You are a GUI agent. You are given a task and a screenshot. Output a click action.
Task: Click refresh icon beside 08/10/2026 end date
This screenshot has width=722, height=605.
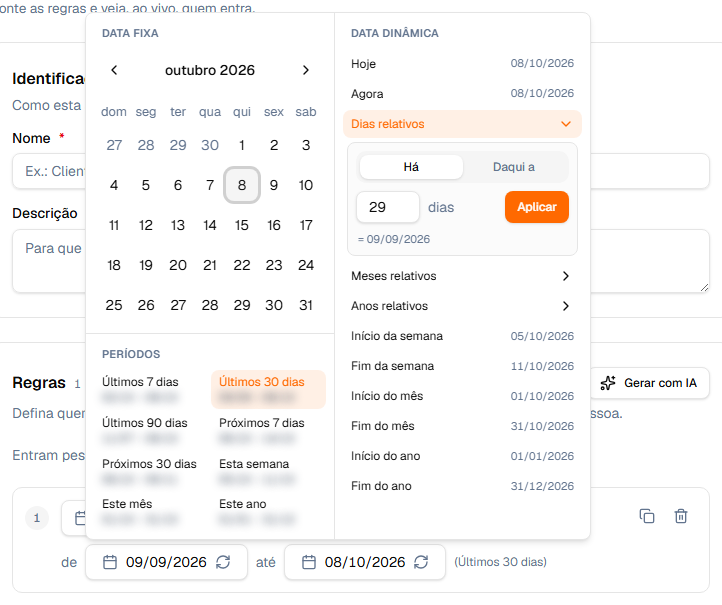coord(421,562)
